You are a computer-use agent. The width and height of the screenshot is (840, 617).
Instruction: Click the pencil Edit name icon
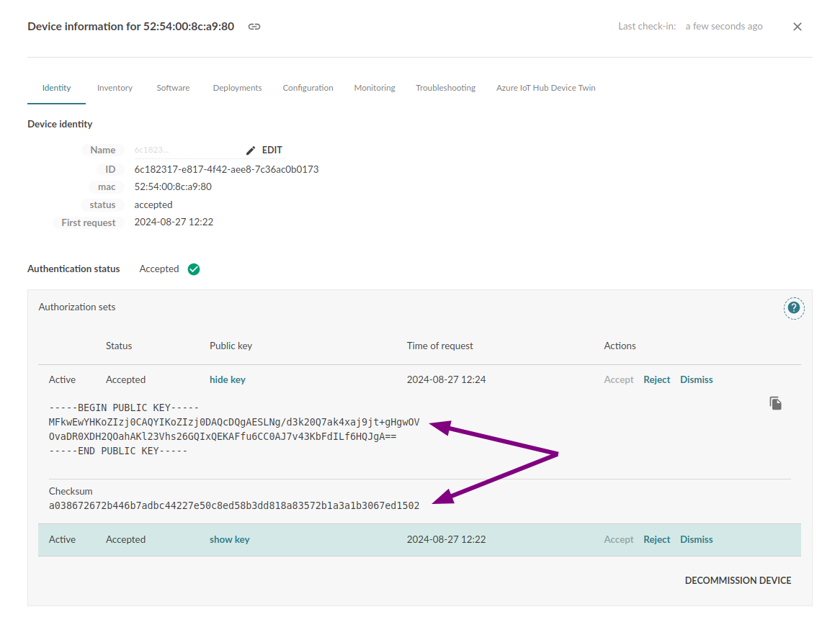click(x=251, y=150)
